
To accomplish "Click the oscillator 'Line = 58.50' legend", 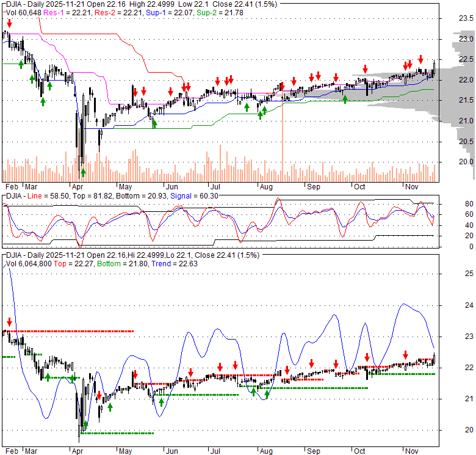I will 48,196.
